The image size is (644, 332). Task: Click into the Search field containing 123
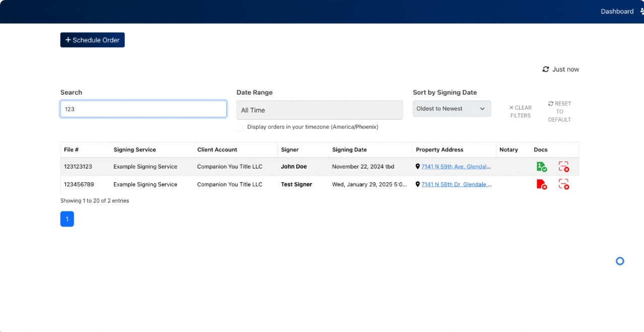click(143, 109)
